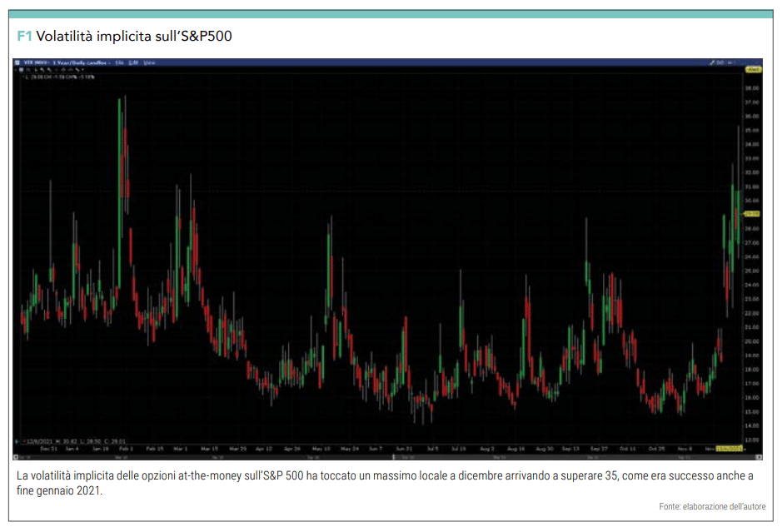Viewport: 782px width, 532px height.
Task: Click the right arrow of the horizontal scrollbar
Action: [x=759, y=457]
